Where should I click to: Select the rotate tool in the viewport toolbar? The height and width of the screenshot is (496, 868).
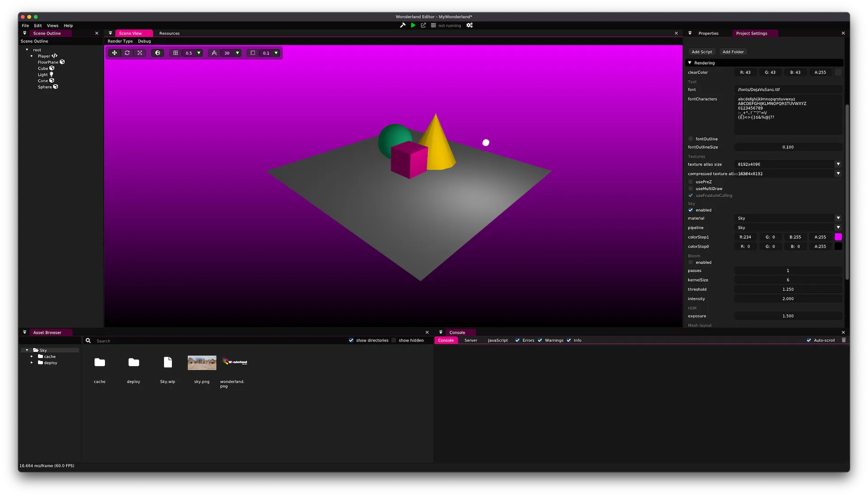point(127,53)
